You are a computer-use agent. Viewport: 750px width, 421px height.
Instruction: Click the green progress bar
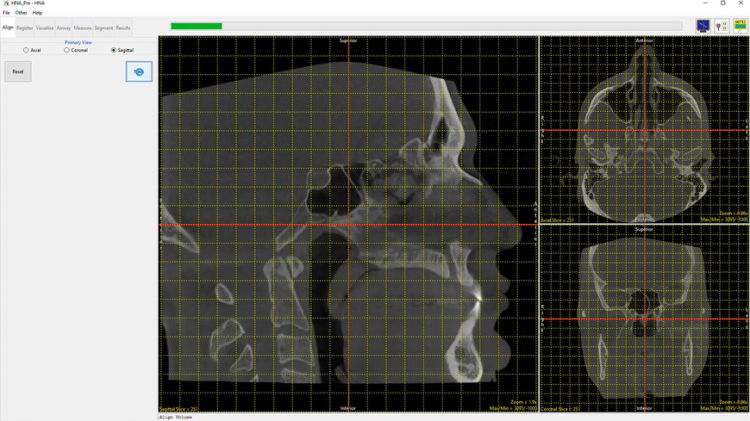click(x=196, y=26)
